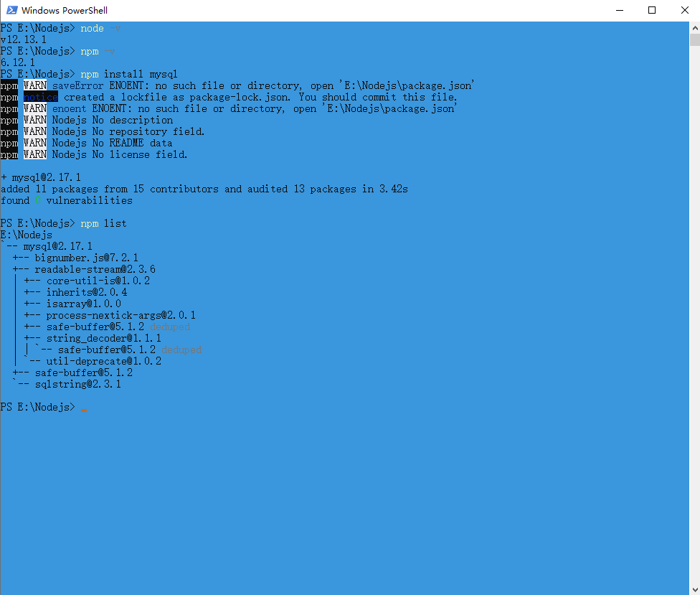Click the 'mysql@2.17.1' tree entry

[x=58, y=247]
